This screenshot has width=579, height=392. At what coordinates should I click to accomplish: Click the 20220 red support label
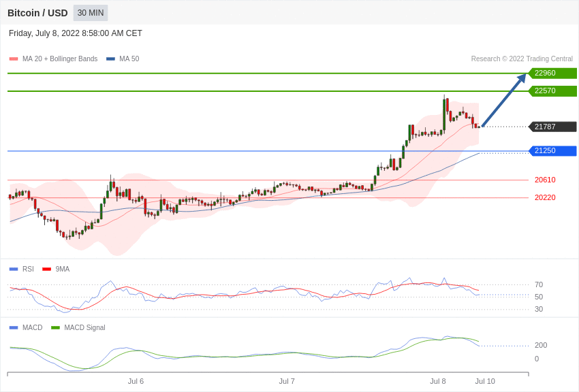[x=545, y=197]
